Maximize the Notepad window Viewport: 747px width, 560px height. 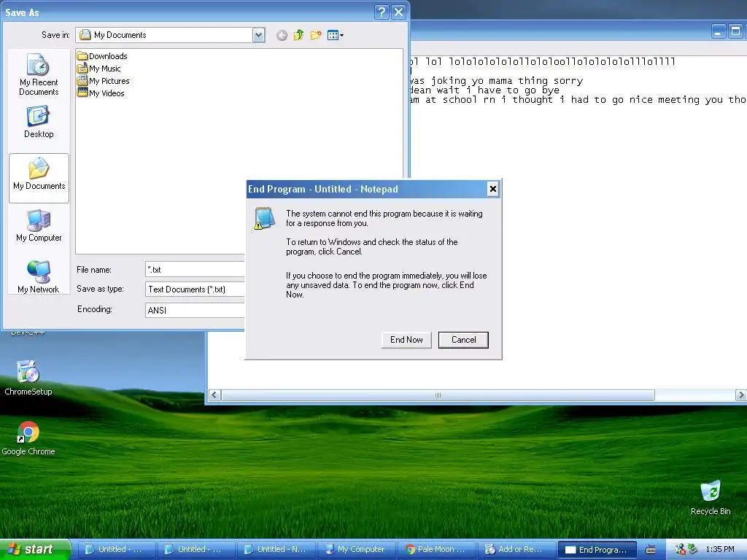coord(735,31)
